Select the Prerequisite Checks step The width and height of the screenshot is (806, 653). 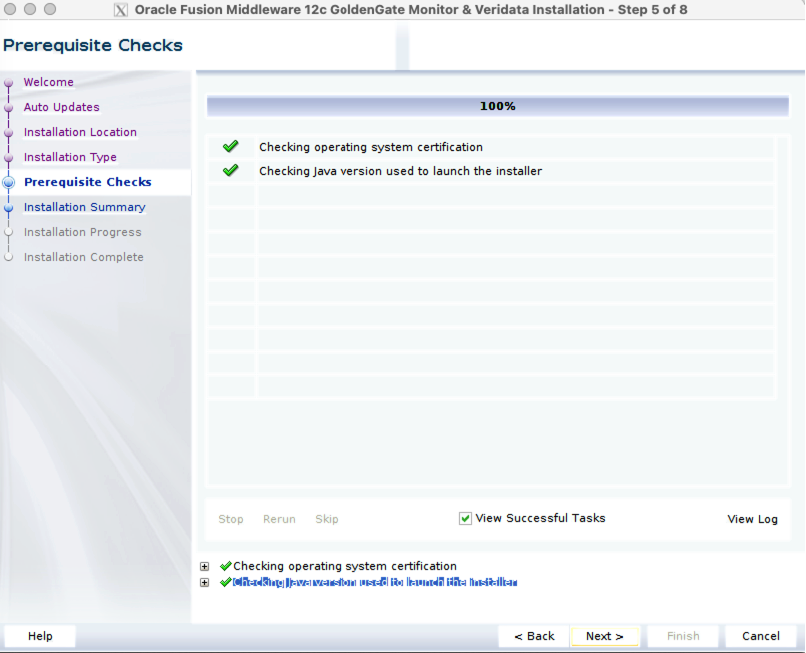pos(88,182)
